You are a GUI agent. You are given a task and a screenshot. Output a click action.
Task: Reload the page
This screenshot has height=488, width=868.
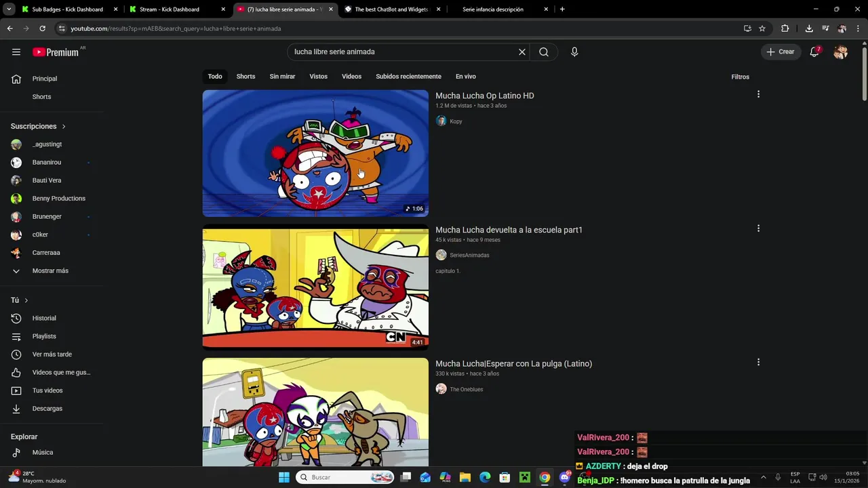(42, 28)
